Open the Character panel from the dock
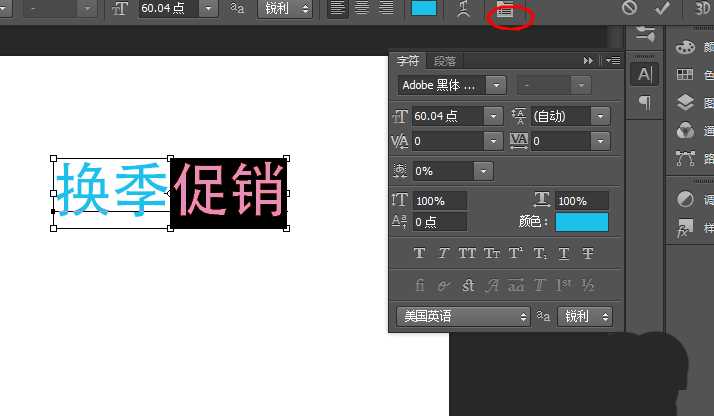Viewport: 714px width, 416px height. 645,74
